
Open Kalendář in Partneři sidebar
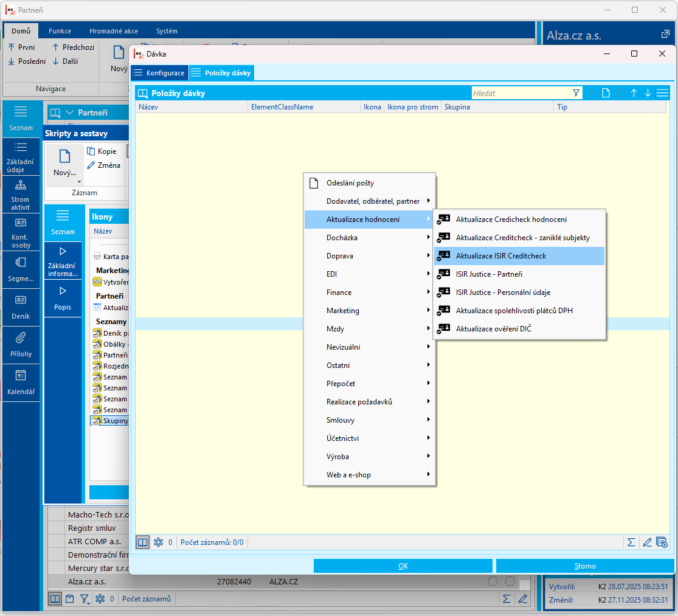(x=21, y=382)
